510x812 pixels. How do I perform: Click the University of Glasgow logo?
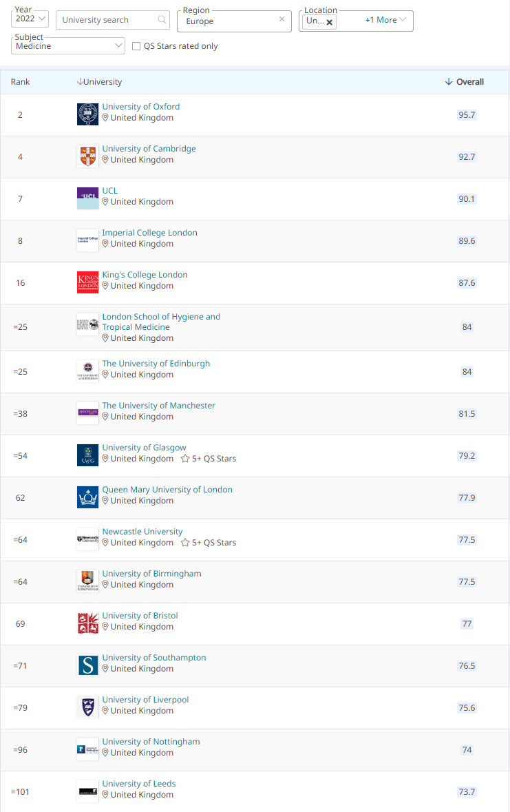pyautogui.click(x=87, y=455)
